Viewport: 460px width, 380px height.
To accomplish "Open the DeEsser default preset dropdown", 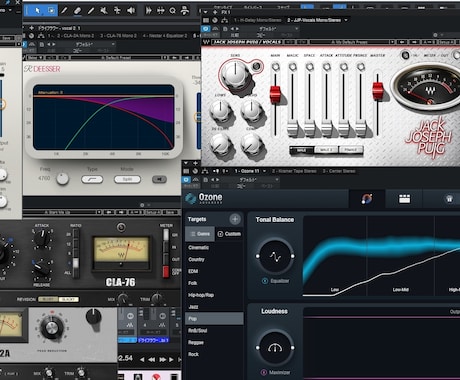I will tap(116, 58).
